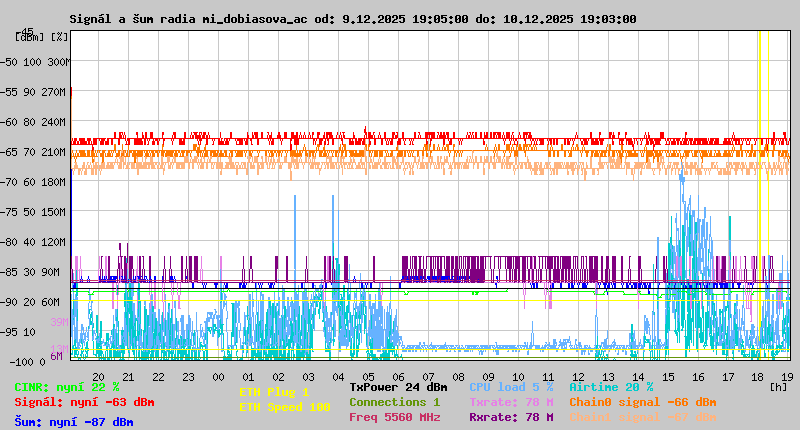Click the [h] unit label on time axis
This screenshot has width=800, height=430.
tap(779, 386)
